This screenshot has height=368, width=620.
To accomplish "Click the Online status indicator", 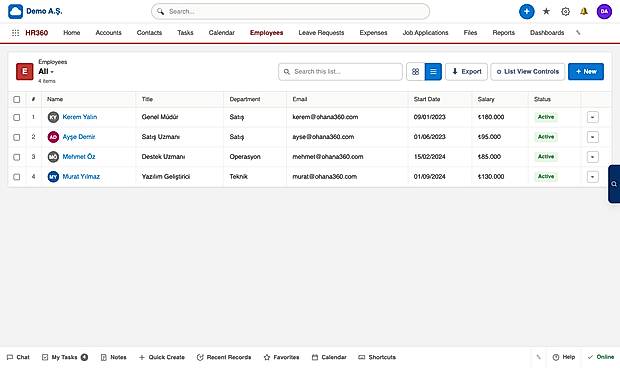I will [x=601, y=357].
